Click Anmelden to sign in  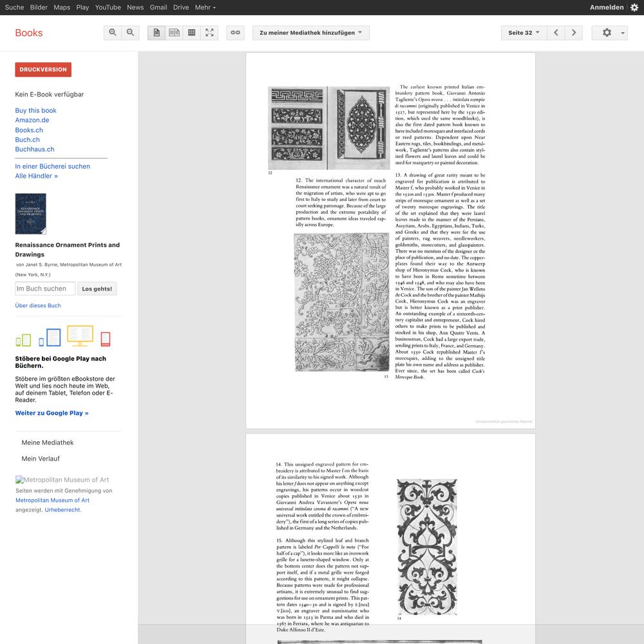pyautogui.click(x=607, y=7)
